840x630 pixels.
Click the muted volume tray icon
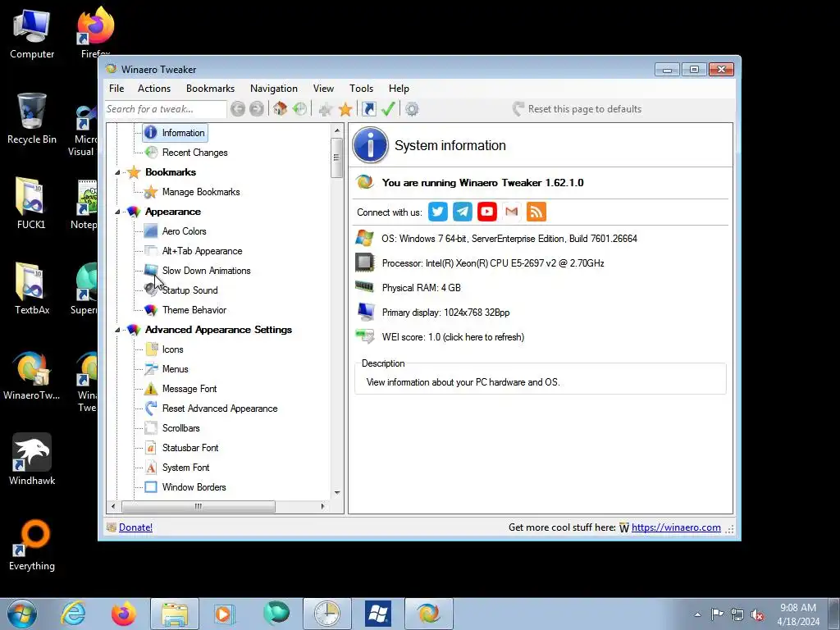pos(757,614)
